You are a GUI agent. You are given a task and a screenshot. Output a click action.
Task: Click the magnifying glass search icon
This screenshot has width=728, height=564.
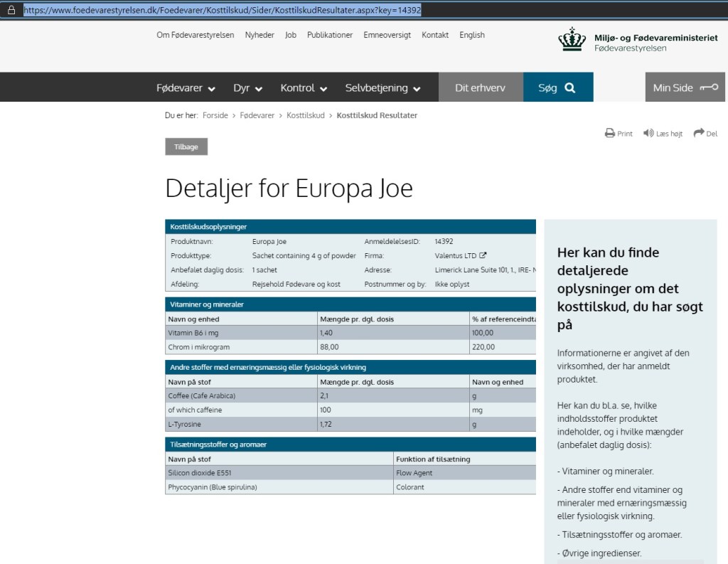569,87
